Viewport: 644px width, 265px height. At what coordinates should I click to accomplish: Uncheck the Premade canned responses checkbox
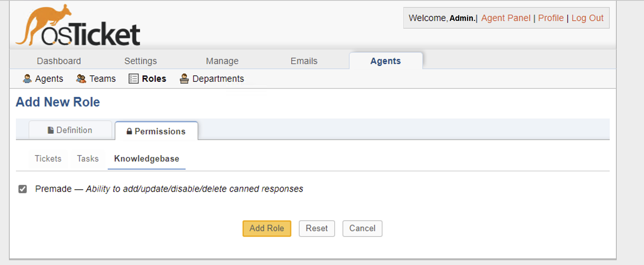[x=22, y=189]
